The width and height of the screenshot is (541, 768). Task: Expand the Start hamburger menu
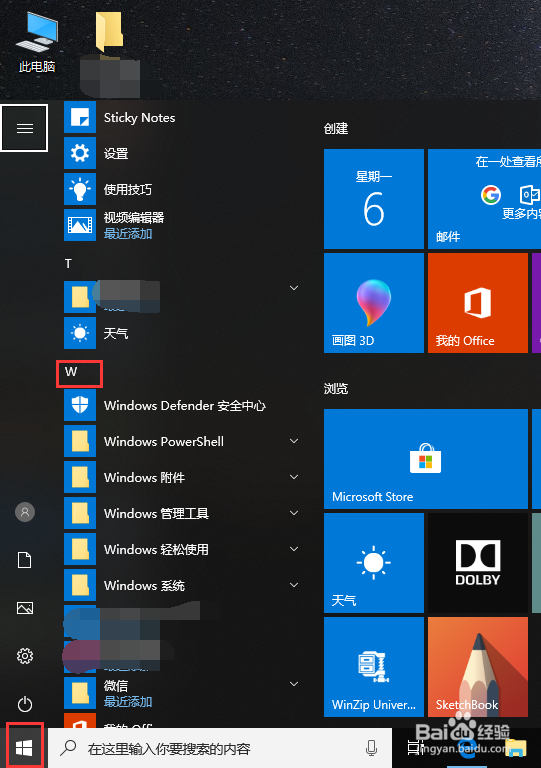[24, 128]
